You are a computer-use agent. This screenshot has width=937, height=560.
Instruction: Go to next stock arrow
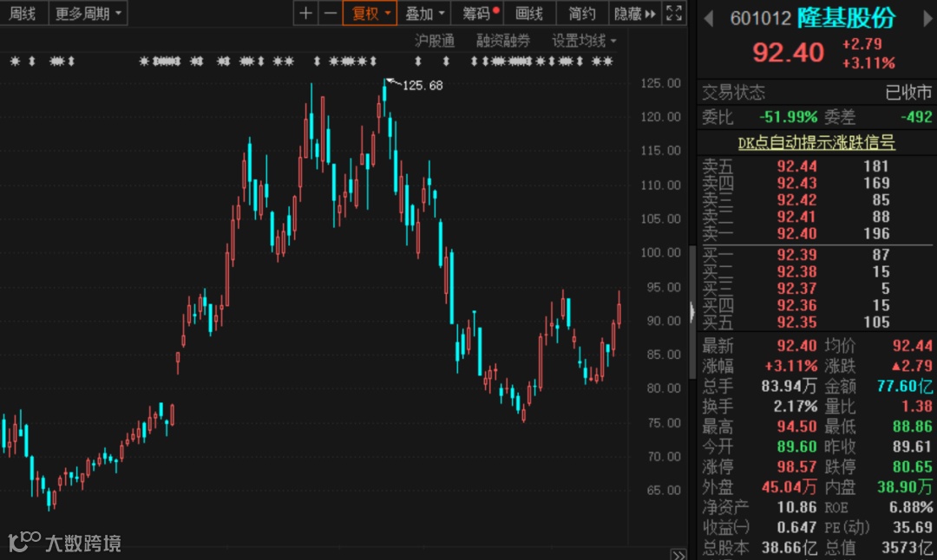[927, 18]
